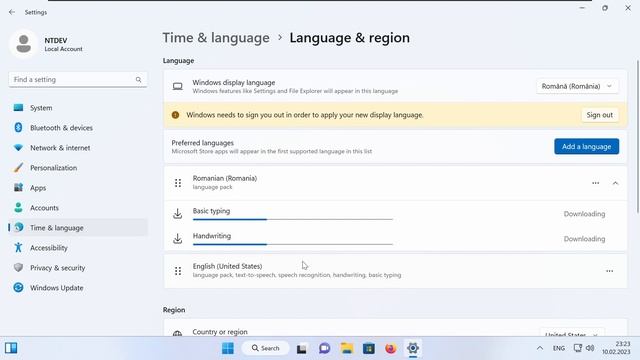
Task: Open Windows display language dropdown
Action: (x=577, y=86)
